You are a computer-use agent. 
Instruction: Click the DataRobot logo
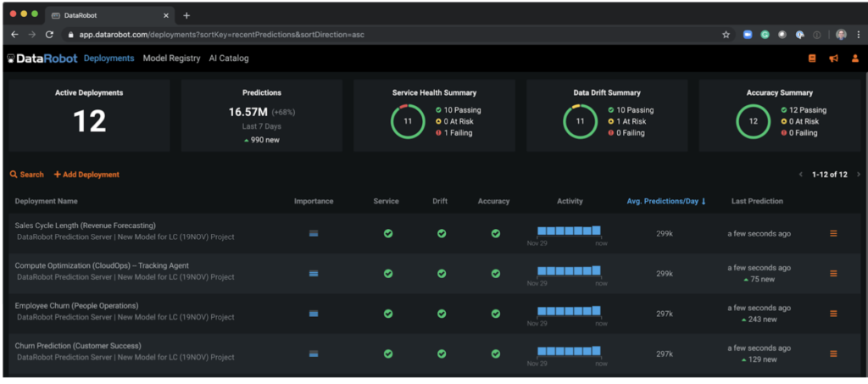42,58
